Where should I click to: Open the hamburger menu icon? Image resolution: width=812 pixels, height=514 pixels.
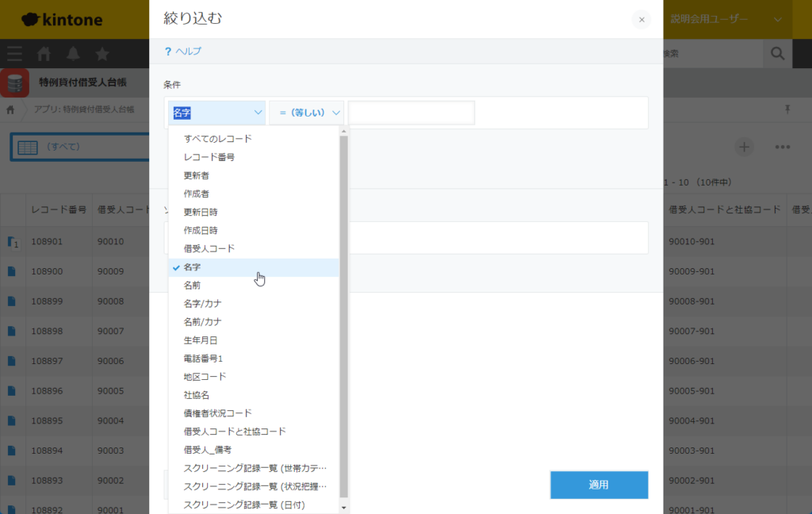(14, 54)
